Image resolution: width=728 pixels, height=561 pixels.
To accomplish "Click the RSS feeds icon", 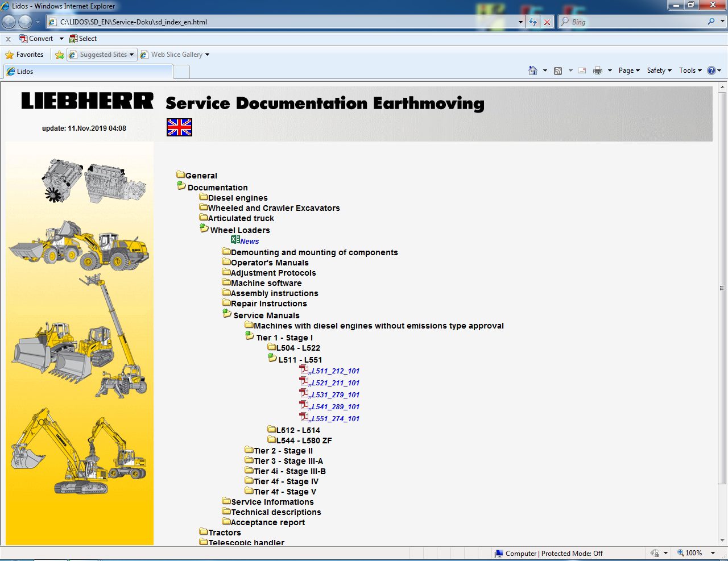I will point(558,70).
